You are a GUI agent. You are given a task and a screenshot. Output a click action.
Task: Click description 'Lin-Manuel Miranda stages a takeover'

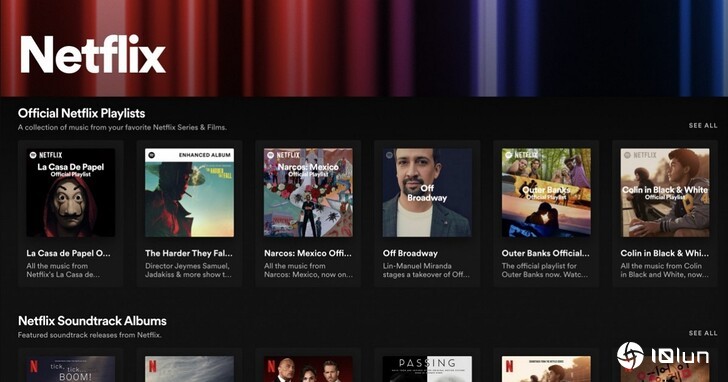click(x=426, y=270)
